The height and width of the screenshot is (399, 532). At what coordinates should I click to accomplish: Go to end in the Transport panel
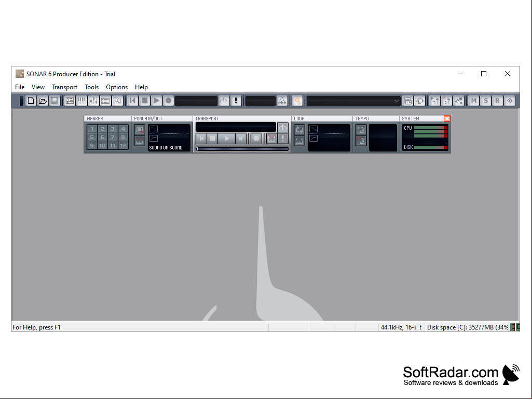(240, 139)
